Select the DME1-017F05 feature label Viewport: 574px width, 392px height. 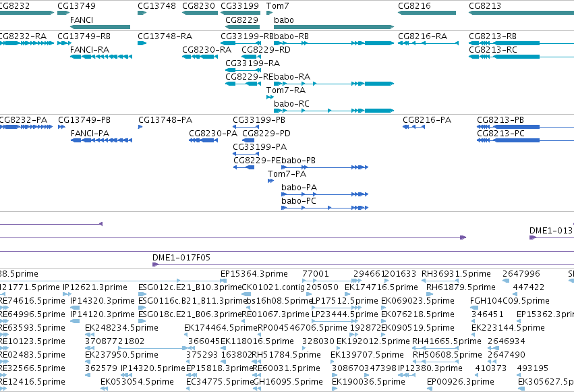pos(181,258)
